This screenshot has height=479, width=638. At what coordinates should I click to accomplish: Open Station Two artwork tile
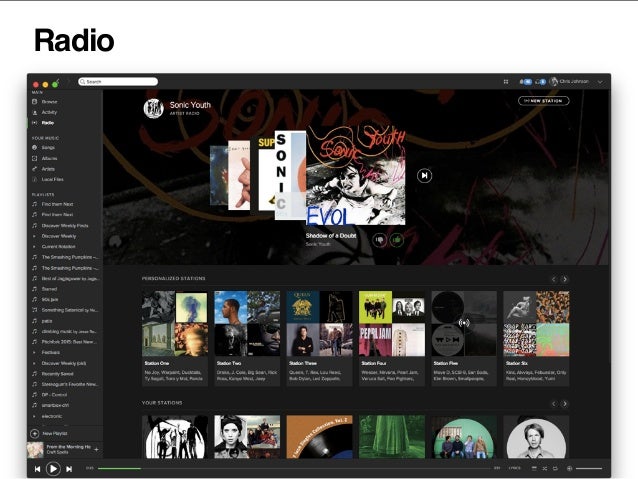pos(247,324)
